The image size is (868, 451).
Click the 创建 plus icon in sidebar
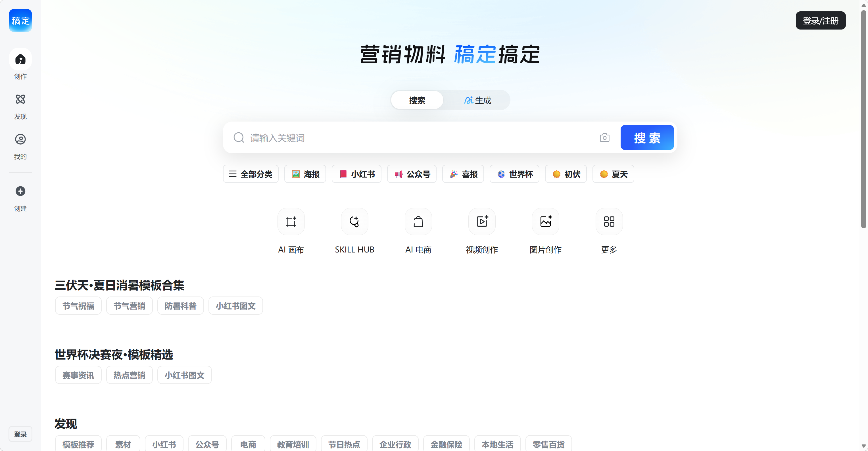(x=20, y=191)
